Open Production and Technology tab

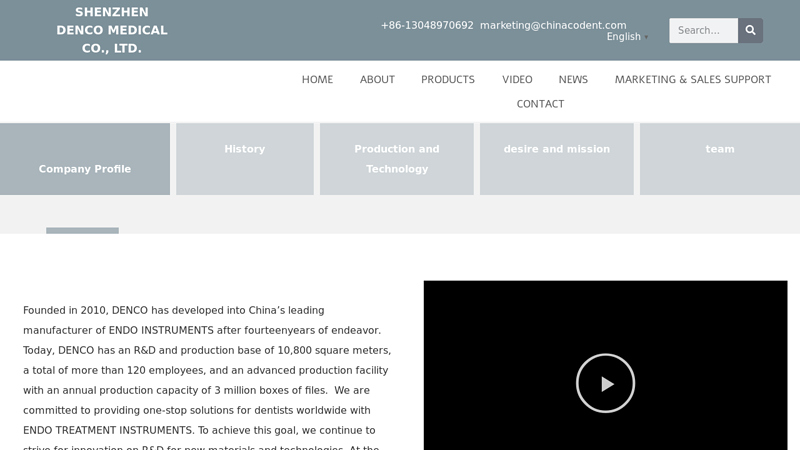point(397,159)
